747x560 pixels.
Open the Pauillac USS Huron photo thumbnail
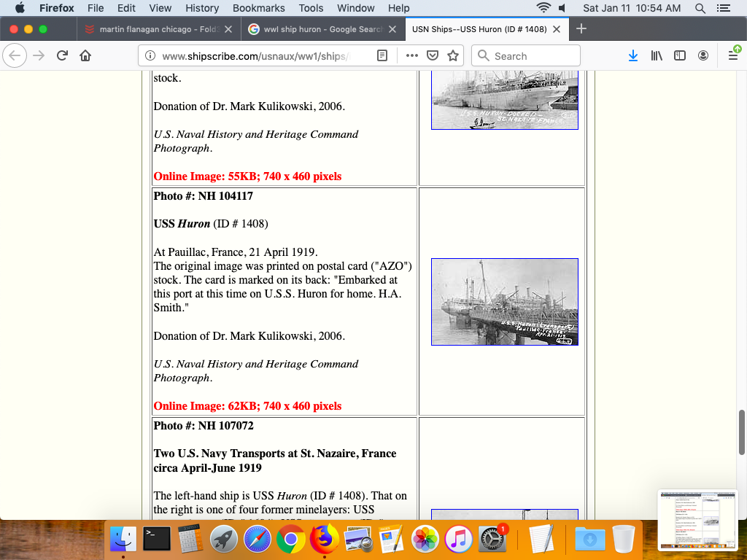[x=504, y=301]
